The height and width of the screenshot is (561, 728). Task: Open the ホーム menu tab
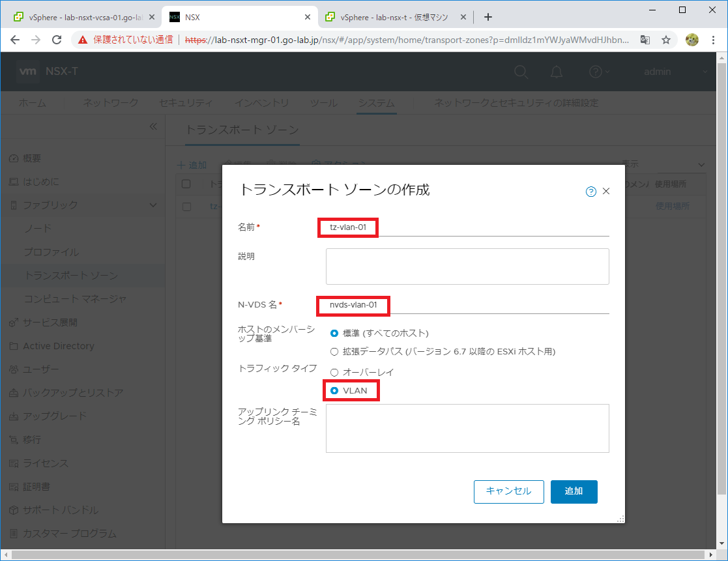coord(33,103)
